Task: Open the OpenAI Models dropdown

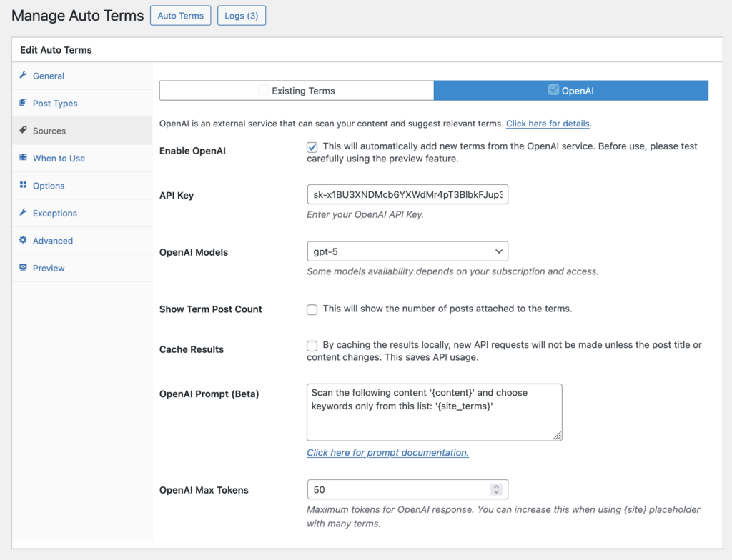Action: (407, 251)
